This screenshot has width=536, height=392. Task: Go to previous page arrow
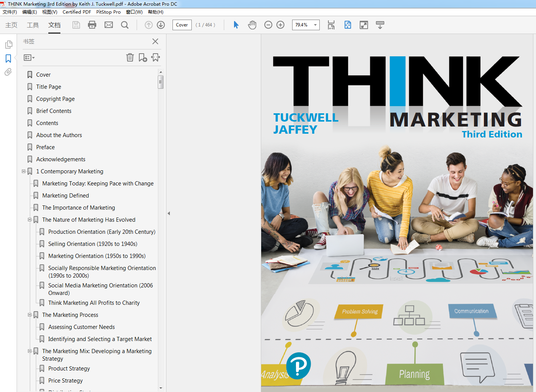pyautogui.click(x=149, y=25)
